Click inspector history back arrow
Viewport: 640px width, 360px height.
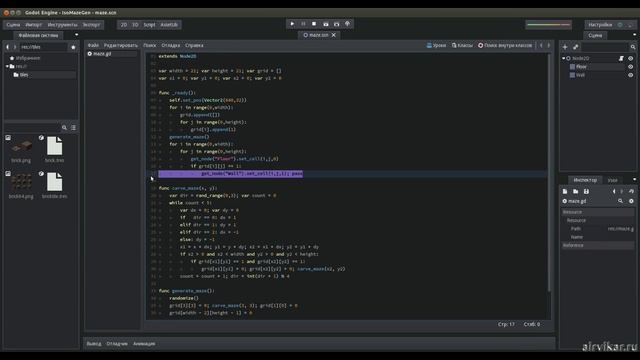click(x=614, y=191)
